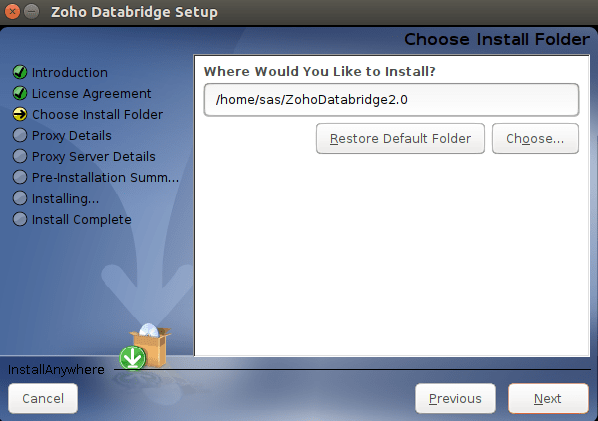Click the green checkmark beside License Agreement
The height and width of the screenshot is (421, 598).
20,93
